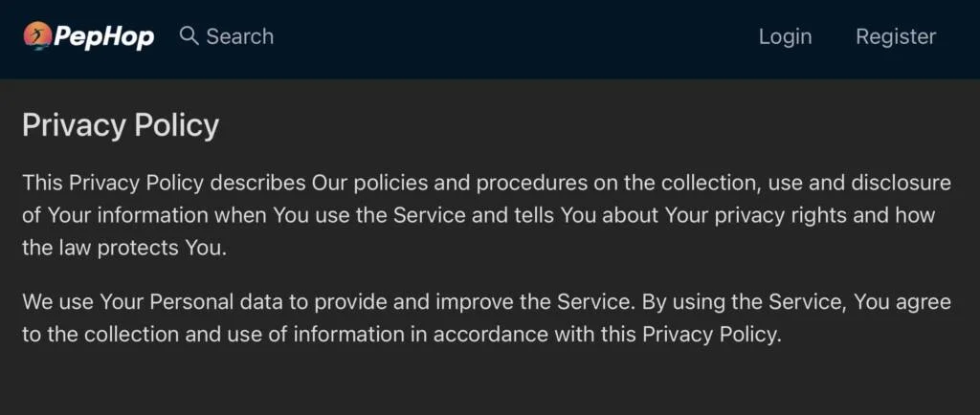This screenshot has height=415, width=980.
Task: Click the words "You agree" in the second paragraph
Action: coord(902,302)
